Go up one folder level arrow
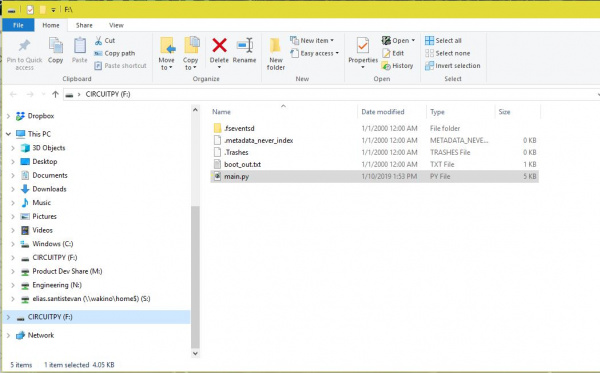The height and width of the screenshot is (373, 600). 55,94
